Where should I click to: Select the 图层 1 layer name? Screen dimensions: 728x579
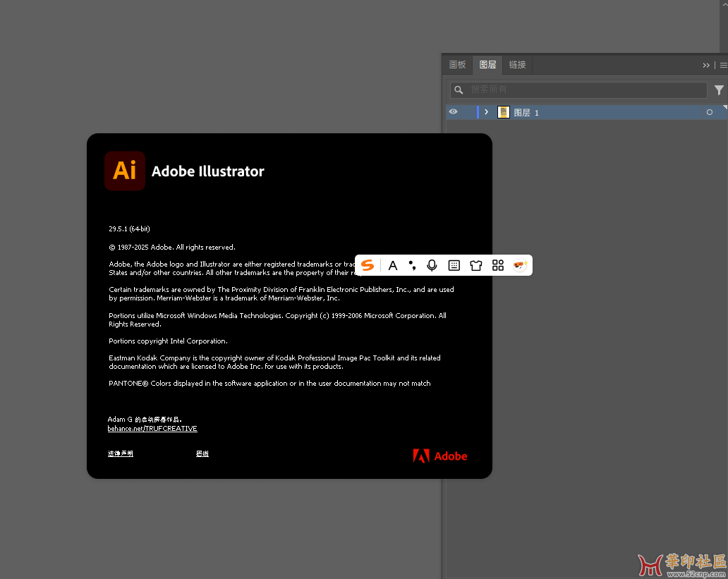click(526, 112)
